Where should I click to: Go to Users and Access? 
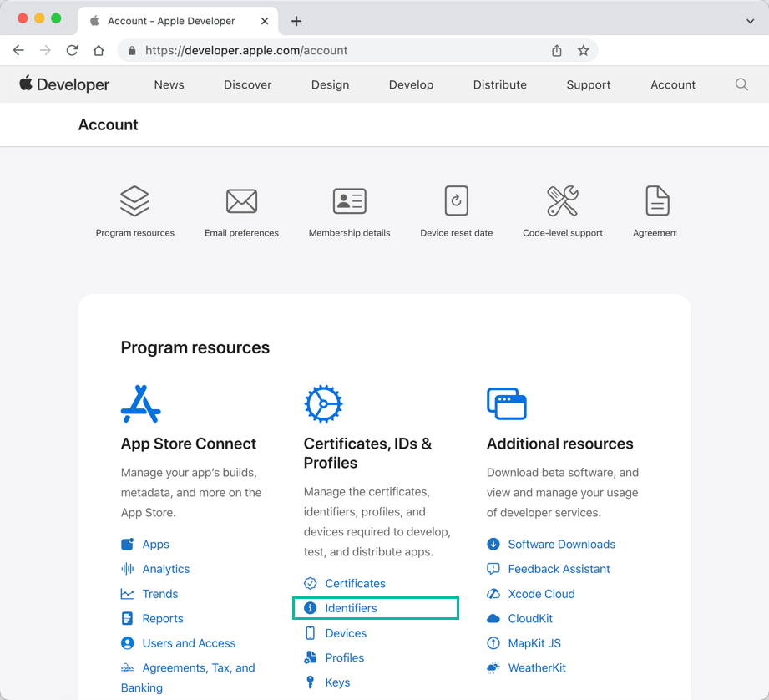[189, 643]
